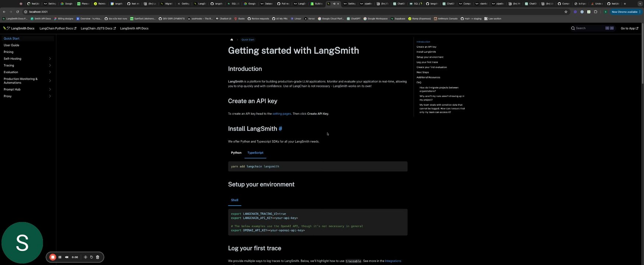The height and width of the screenshot is (265, 644).
Task: Pause the screen recording
Action: coord(60,257)
